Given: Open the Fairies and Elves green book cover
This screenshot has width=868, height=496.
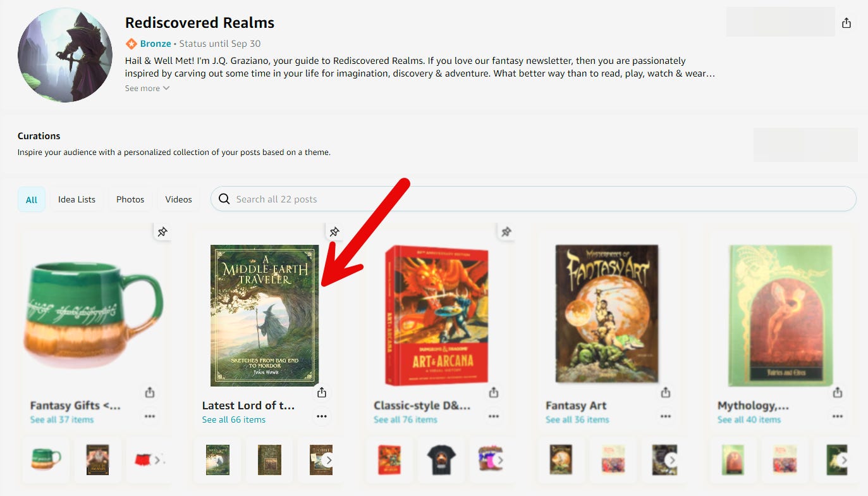Looking at the screenshot, I should point(779,316).
